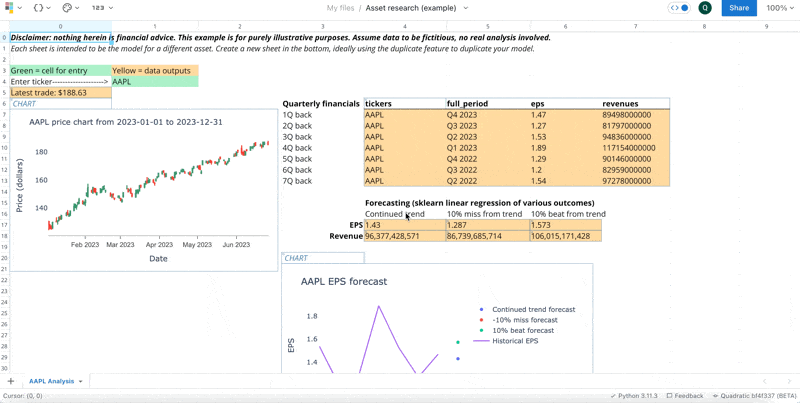The height and width of the screenshot is (403, 800).
Task: Add a new sheet with plus icon
Action: coord(11,381)
